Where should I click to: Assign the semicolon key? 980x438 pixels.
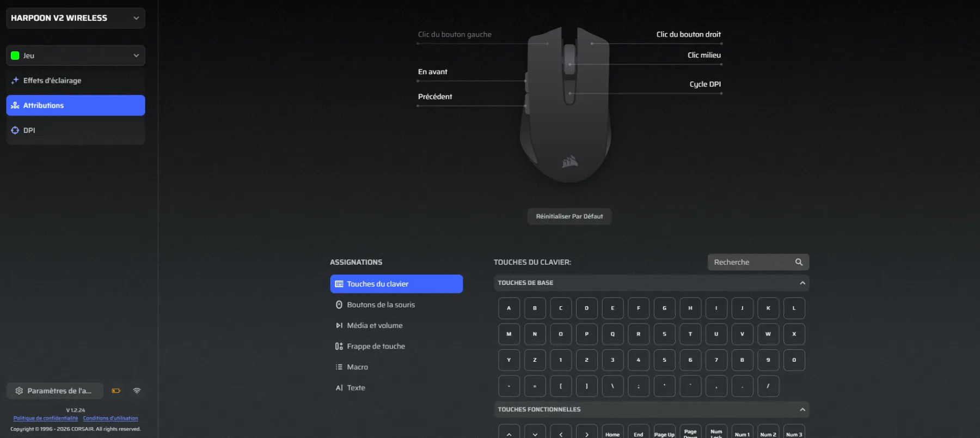click(639, 386)
